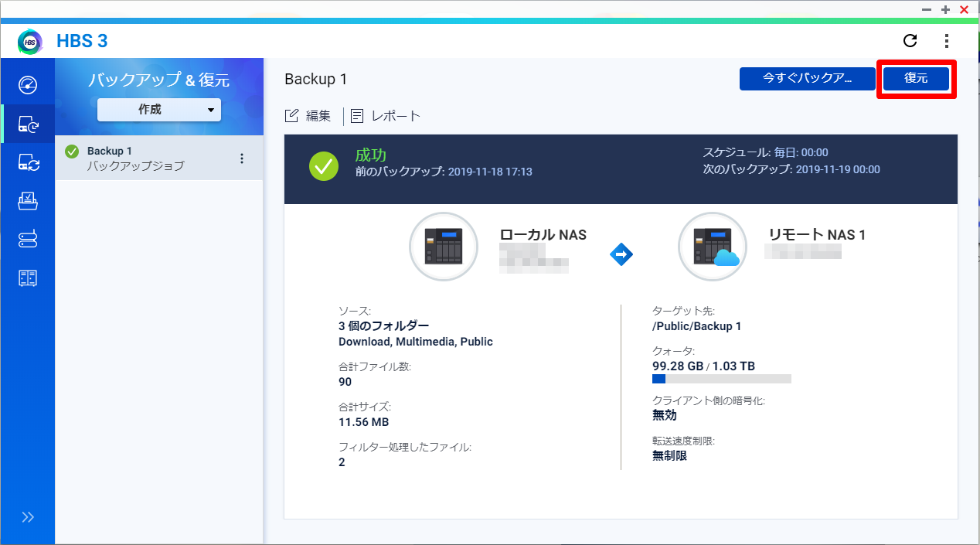Open the Jobs checklist sidebar icon
Image resolution: width=980 pixels, height=545 pixels.
pos(28,201)
